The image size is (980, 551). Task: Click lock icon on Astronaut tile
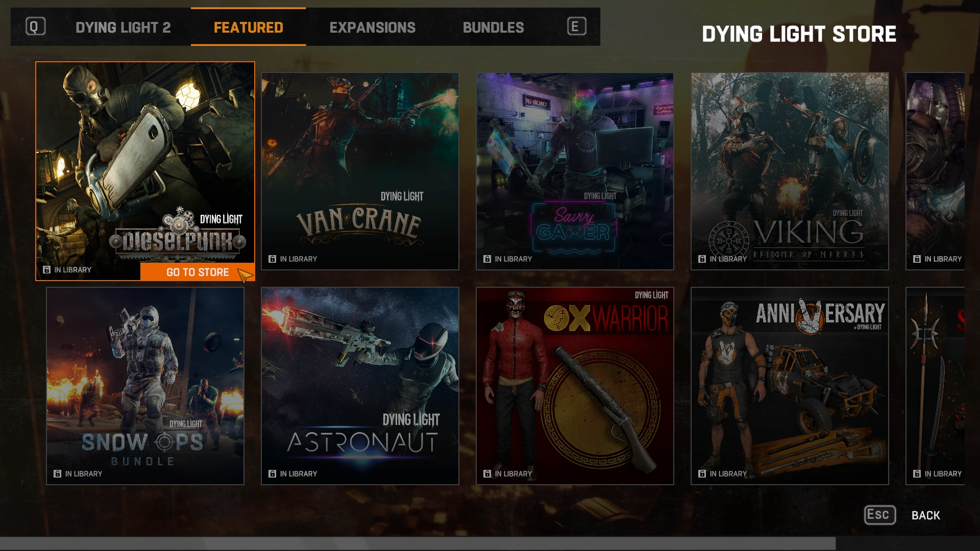point(273,474)
